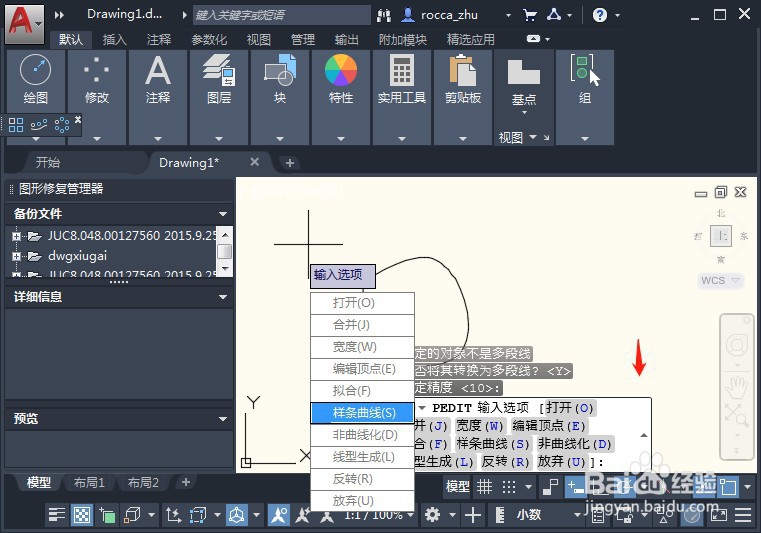Toggle the dynamic UCS icon

tap(173, 515)
